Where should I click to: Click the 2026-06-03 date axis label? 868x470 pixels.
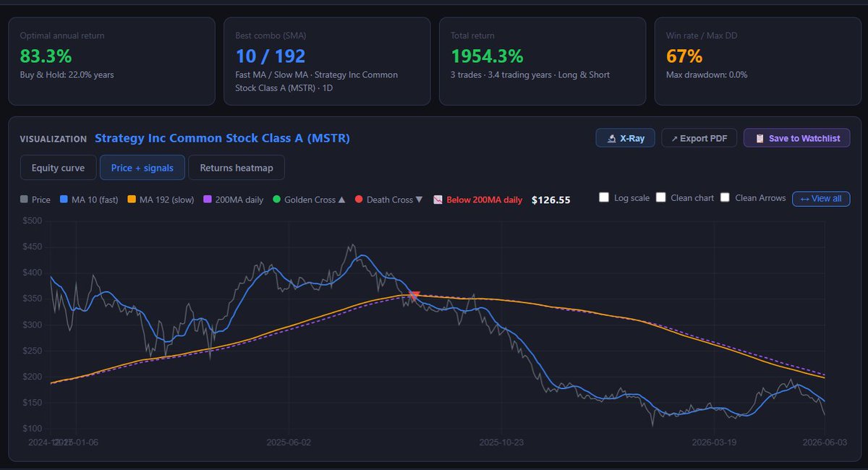click(x=825, y=442)
